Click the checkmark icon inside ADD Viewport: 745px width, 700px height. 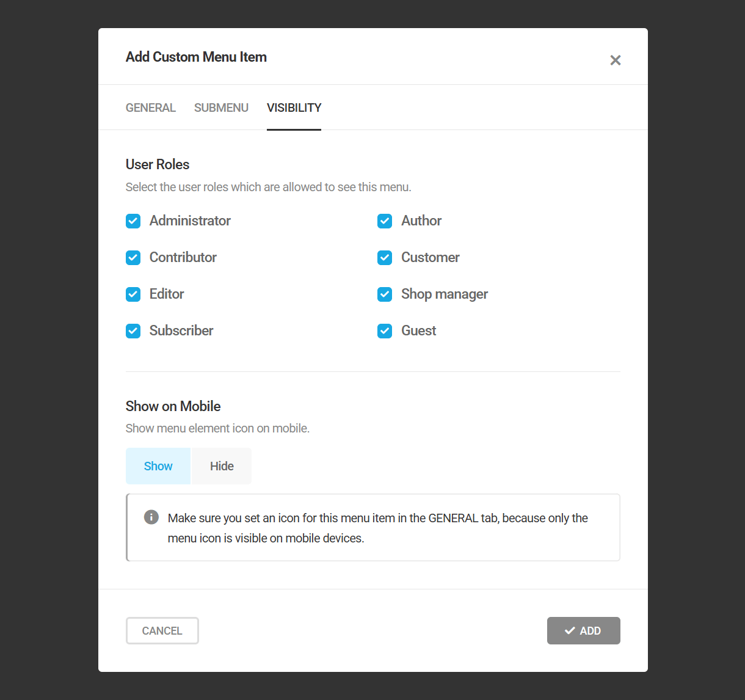point(569,630)
